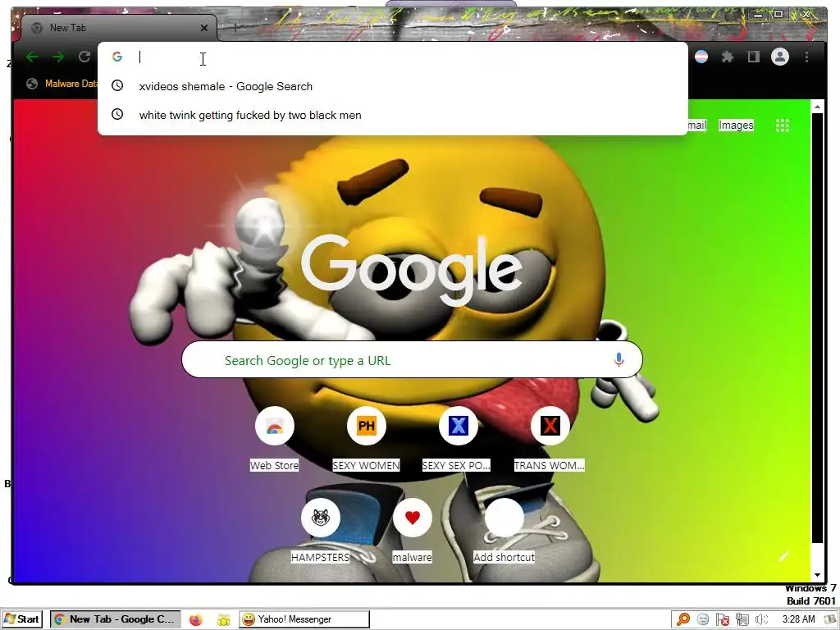Screen dimensions: 840x630
Task: Open a new tab with the plus button
Action: pos(235,28)
